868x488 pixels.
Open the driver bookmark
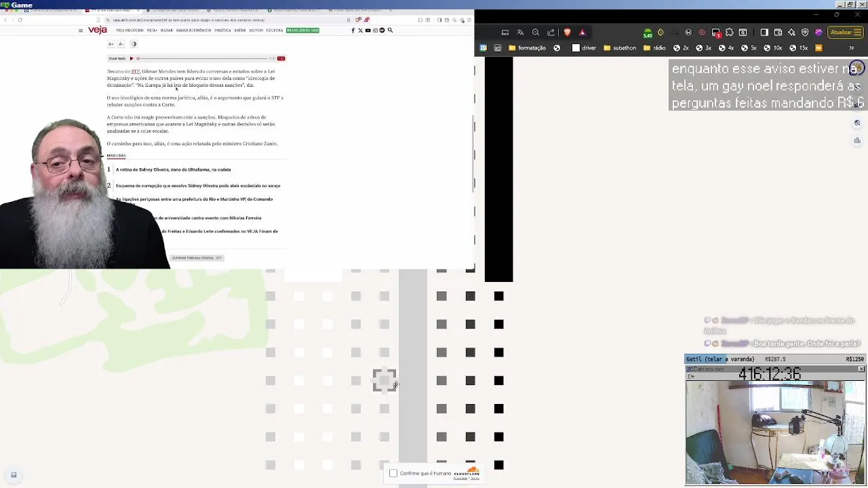pos(584,48)
